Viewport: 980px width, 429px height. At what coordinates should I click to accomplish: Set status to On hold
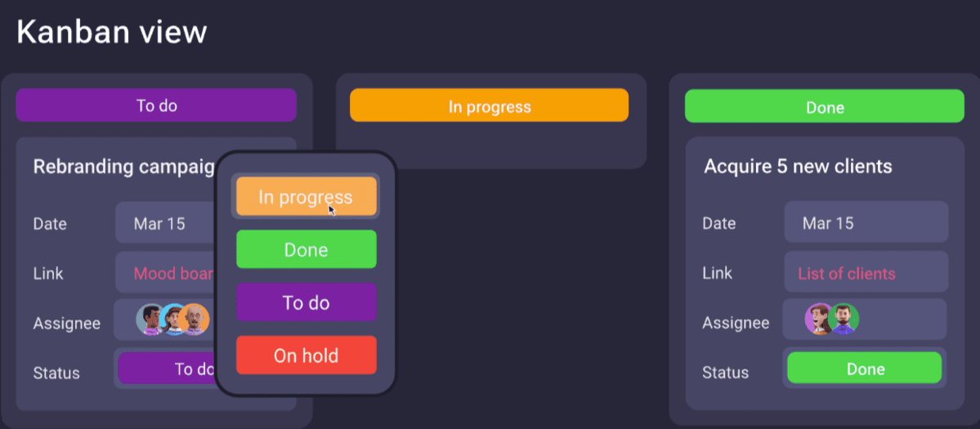(306, 355)
